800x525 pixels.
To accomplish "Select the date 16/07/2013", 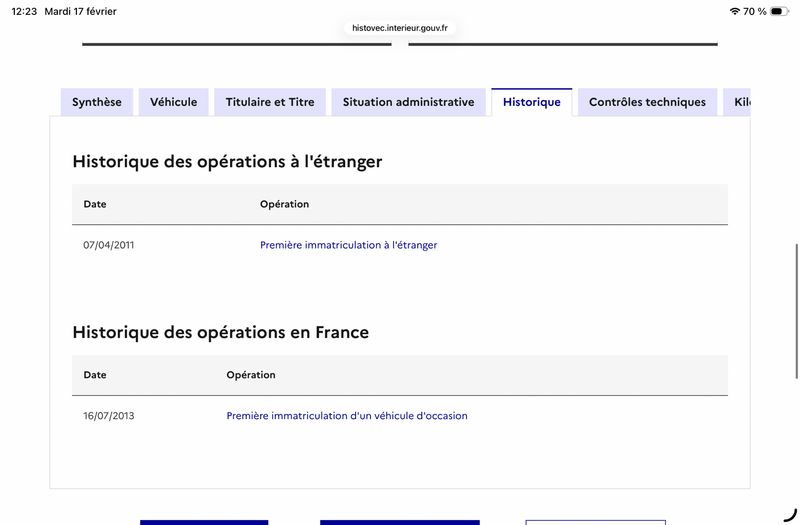I will pos(109,416).
